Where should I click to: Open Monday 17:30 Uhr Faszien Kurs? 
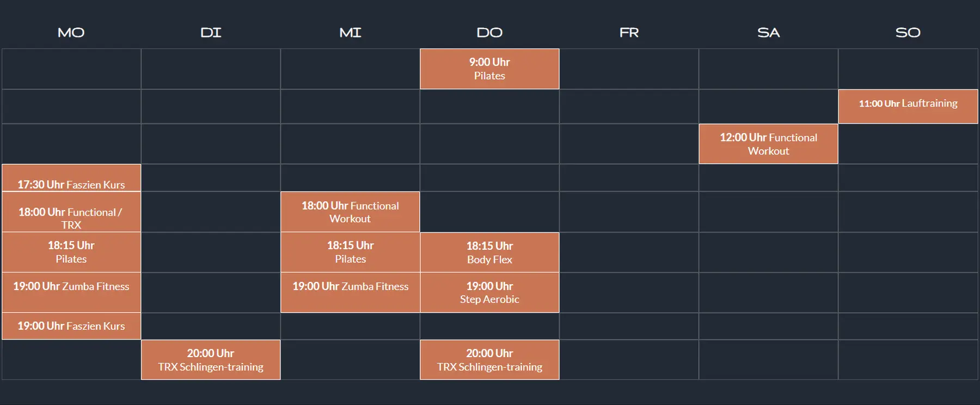pyautogui.click(x=71, y=179)
